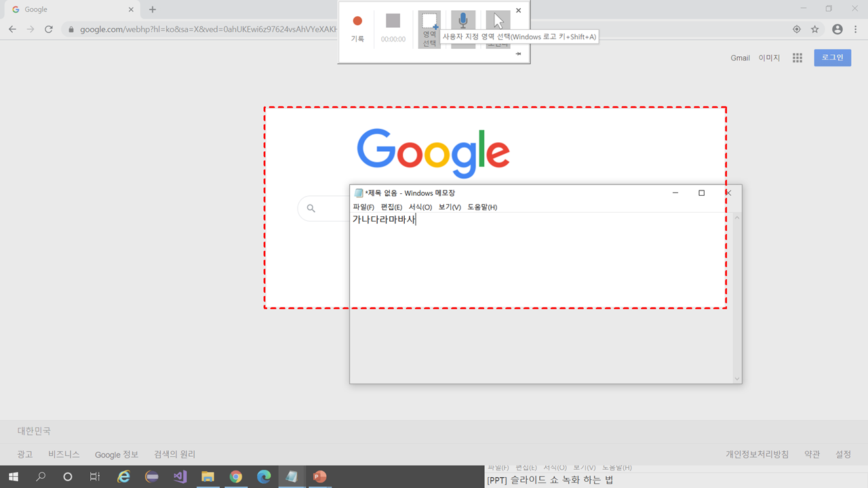Click the Notepad scrollbar down arrow
Viewport: 868px width, 488px height.
737,379
